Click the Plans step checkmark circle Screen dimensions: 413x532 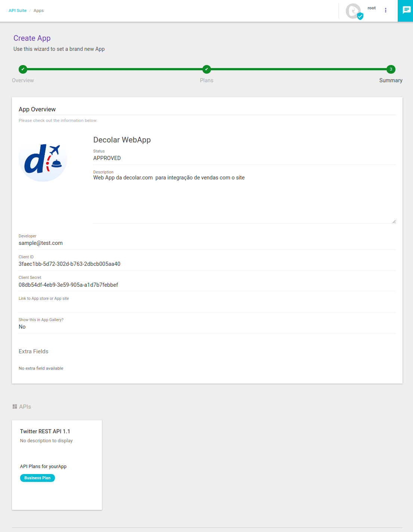pos(206,69)
